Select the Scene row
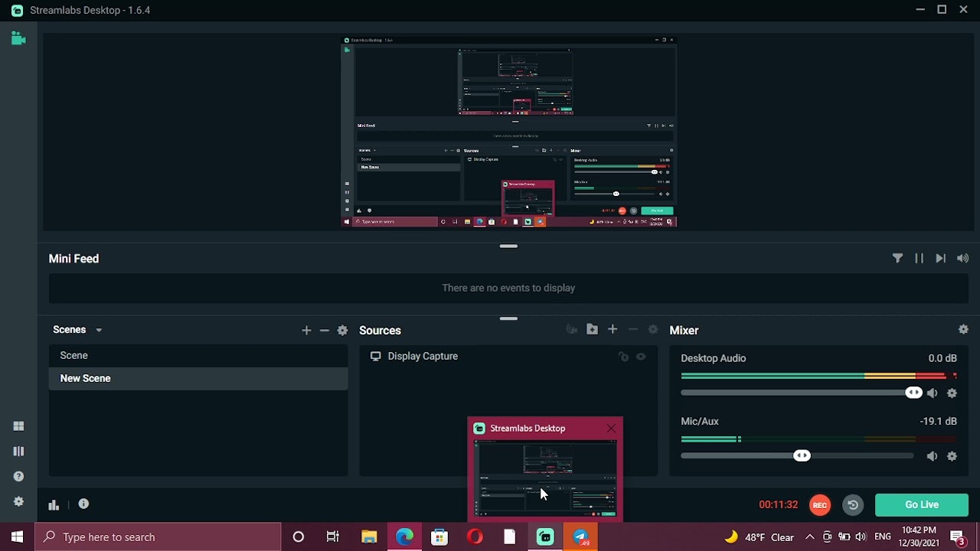The width and height of the screenshot is (980, 551). point(198,356)
